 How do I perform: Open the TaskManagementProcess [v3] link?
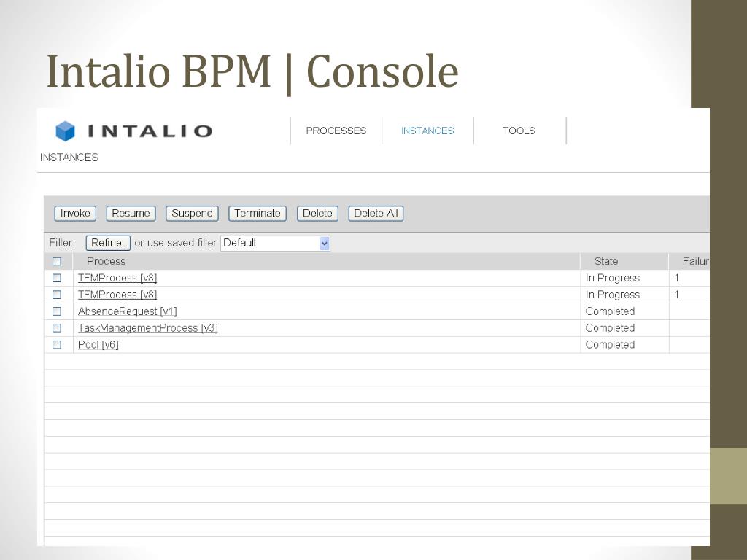pyautogui.click(x=147, y=328)
